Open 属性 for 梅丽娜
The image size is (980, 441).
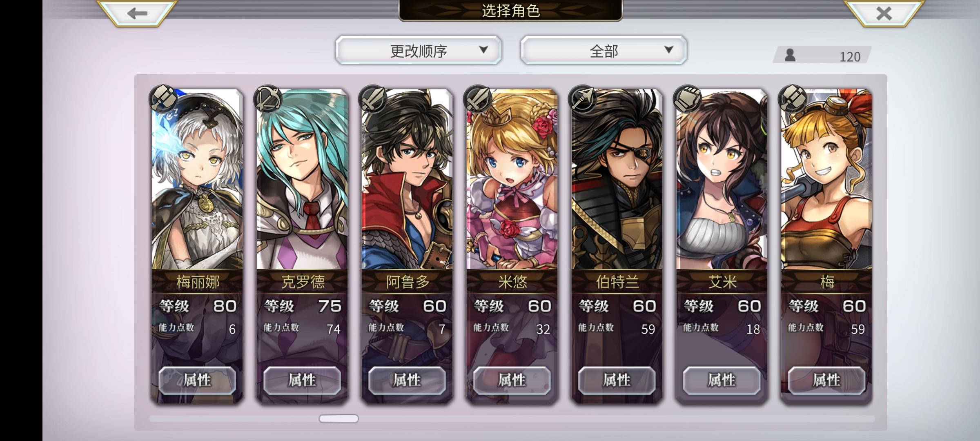[197, 380]
